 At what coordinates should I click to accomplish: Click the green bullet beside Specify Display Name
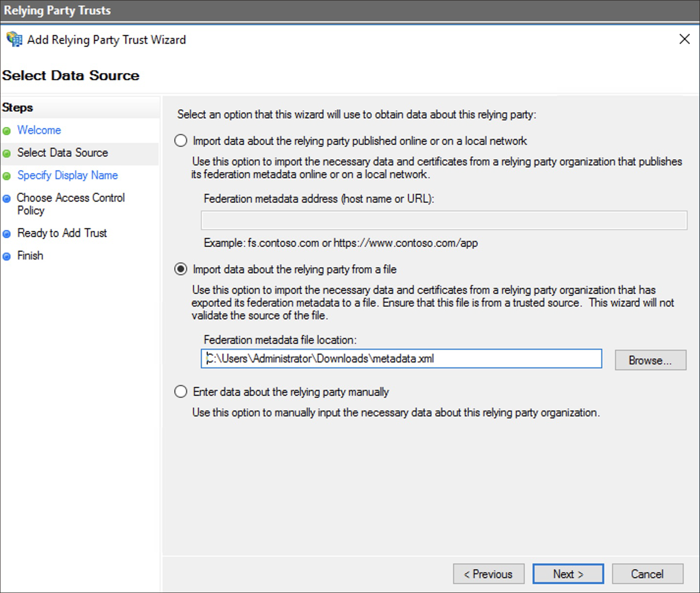(x=7, y=176)
